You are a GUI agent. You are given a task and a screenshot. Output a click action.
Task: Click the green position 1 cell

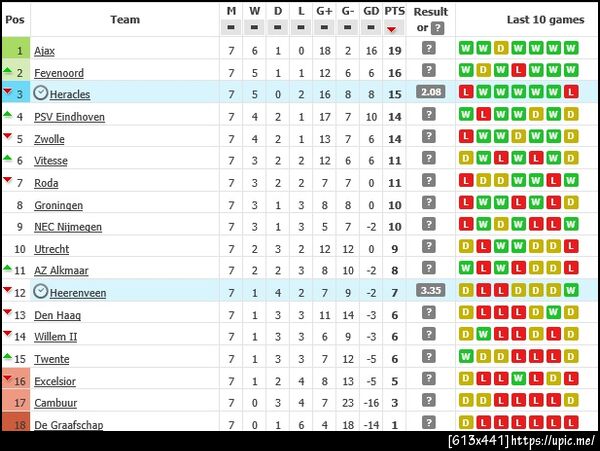[16, 49]
